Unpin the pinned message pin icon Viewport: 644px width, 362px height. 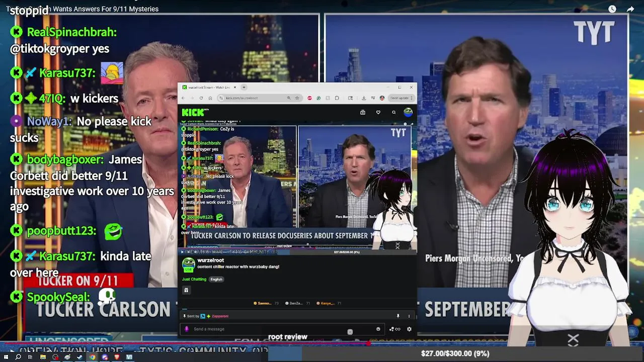(398, 316)
